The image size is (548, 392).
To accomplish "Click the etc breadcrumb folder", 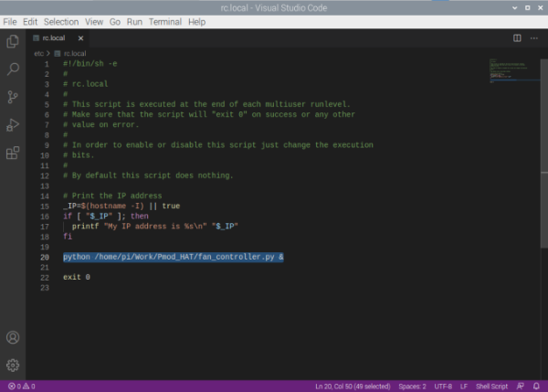I will tap(38, 54).
